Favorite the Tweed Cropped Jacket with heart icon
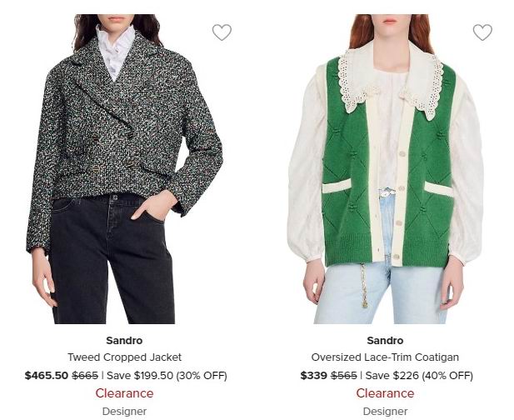This screenshot has width=514, height=420. click(222, 32)
